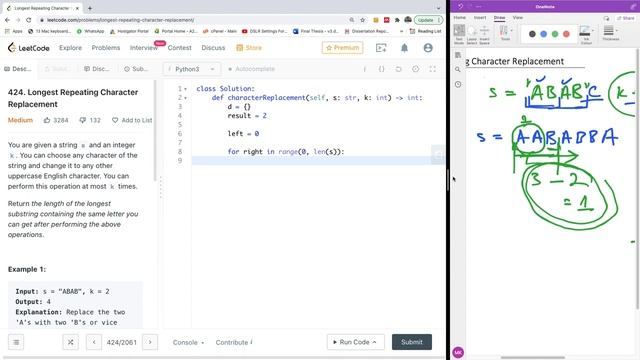The width and height of the screenshot is (640, 360).
Task: Open the LeetCode playground icon
Action: (381, 48)
